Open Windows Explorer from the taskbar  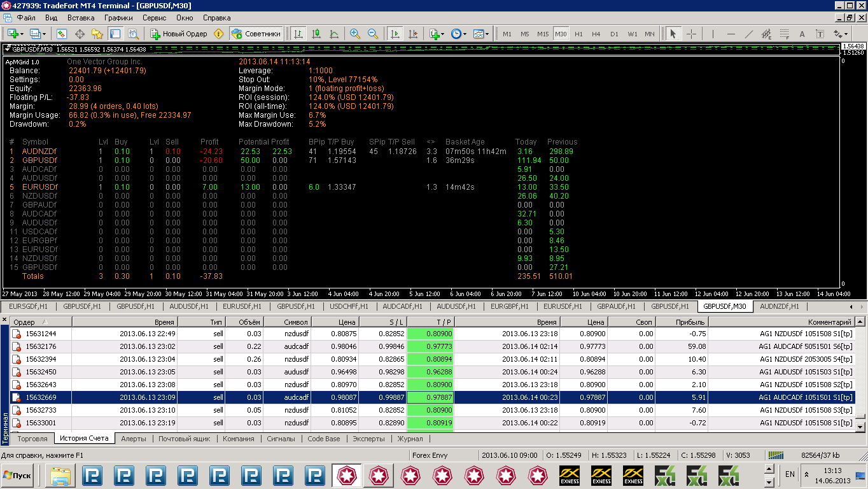pyautogui.click(x=60, y=476)
